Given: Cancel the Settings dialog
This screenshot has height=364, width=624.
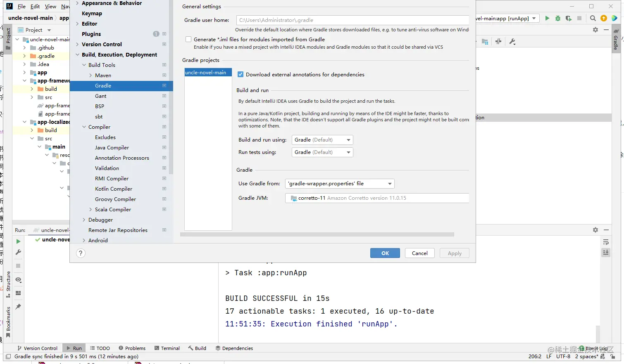Looking at the screenshot, I should pos(420,253).
